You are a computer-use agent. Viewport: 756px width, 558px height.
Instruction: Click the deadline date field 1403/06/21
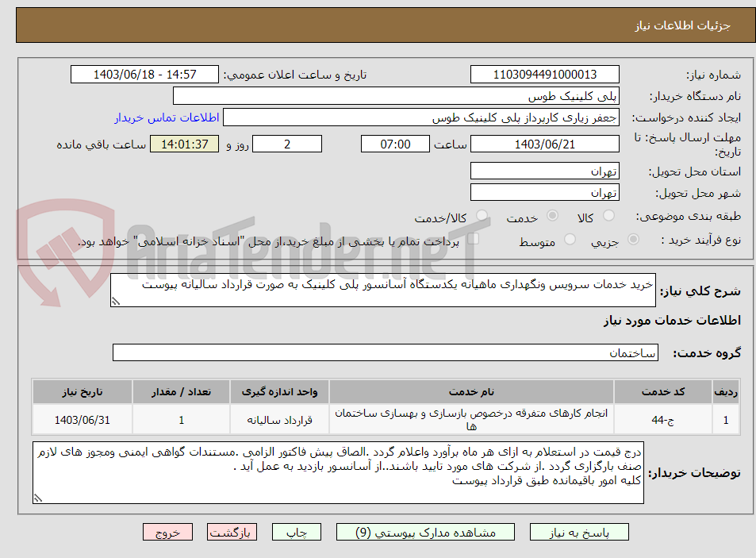coord(545,144)
